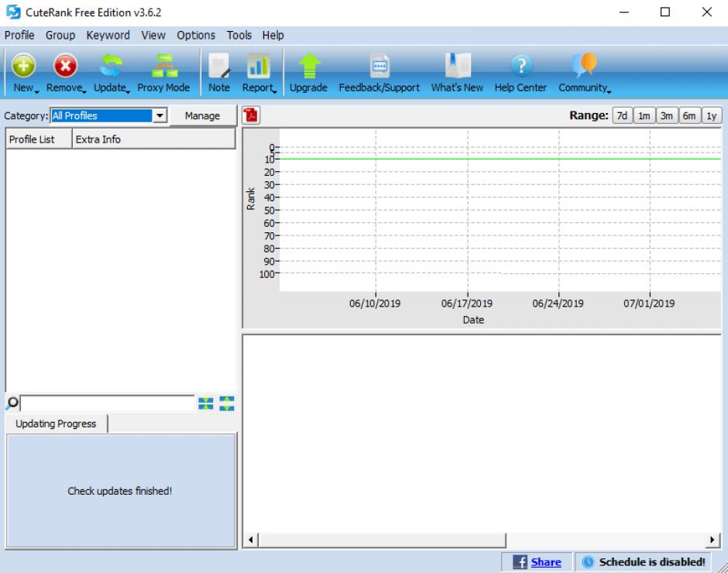
Task: Set chart range to 1m
Action: click(x=644, y=115)
